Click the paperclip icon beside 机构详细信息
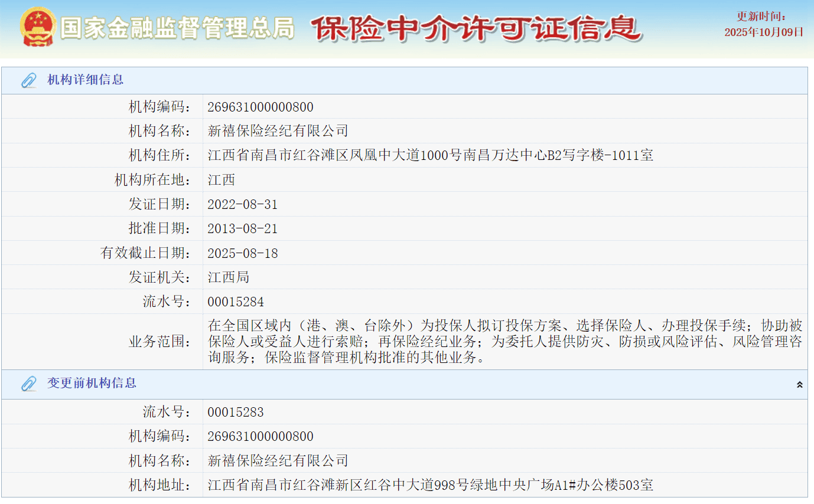The height and width of the screenshot is (504, 814). coord(28,80)
